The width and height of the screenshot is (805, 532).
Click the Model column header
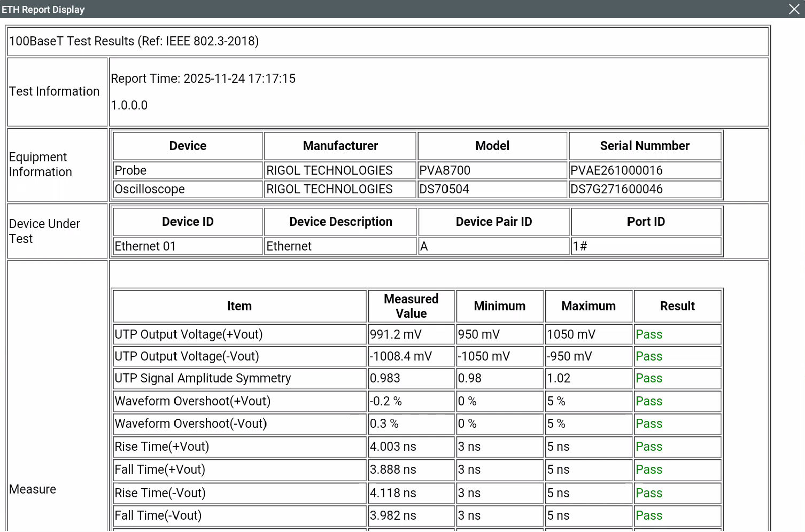(x=492, y=146)
